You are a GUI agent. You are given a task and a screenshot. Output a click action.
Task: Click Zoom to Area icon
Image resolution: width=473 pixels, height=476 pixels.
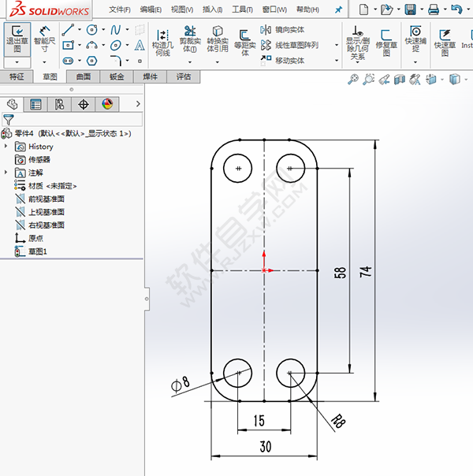(x=369, y=80)
